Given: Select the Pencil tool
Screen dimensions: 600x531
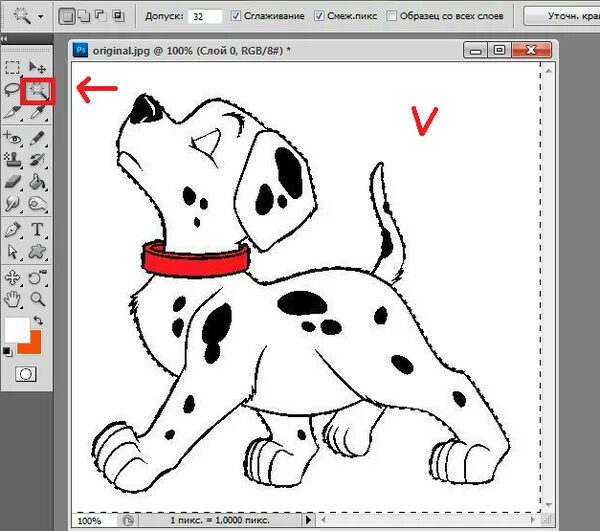Looking at the screenshot, I should point(38,138).
